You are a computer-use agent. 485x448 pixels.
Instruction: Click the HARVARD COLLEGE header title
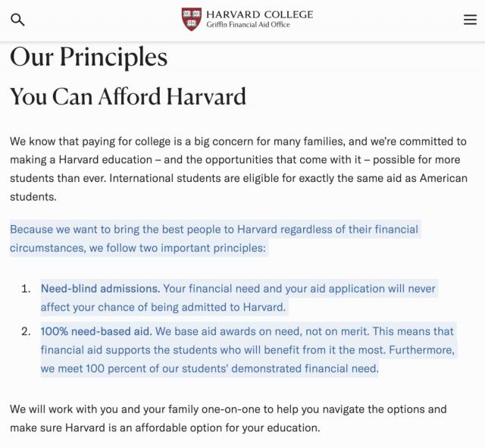pos(259,14)
